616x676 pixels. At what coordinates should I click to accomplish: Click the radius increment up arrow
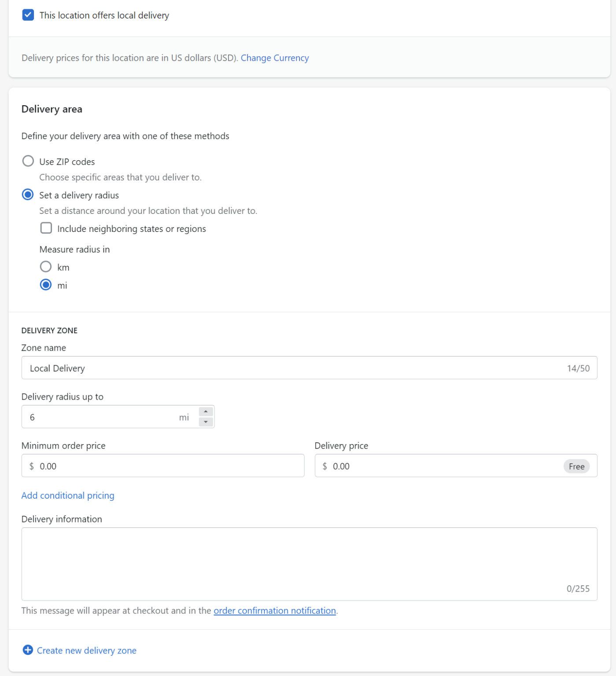coord(205,411)
